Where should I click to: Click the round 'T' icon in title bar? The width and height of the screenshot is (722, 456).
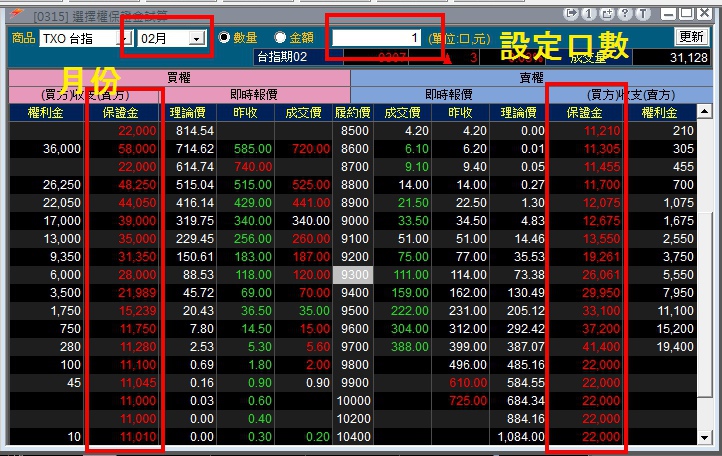(643, 14)
